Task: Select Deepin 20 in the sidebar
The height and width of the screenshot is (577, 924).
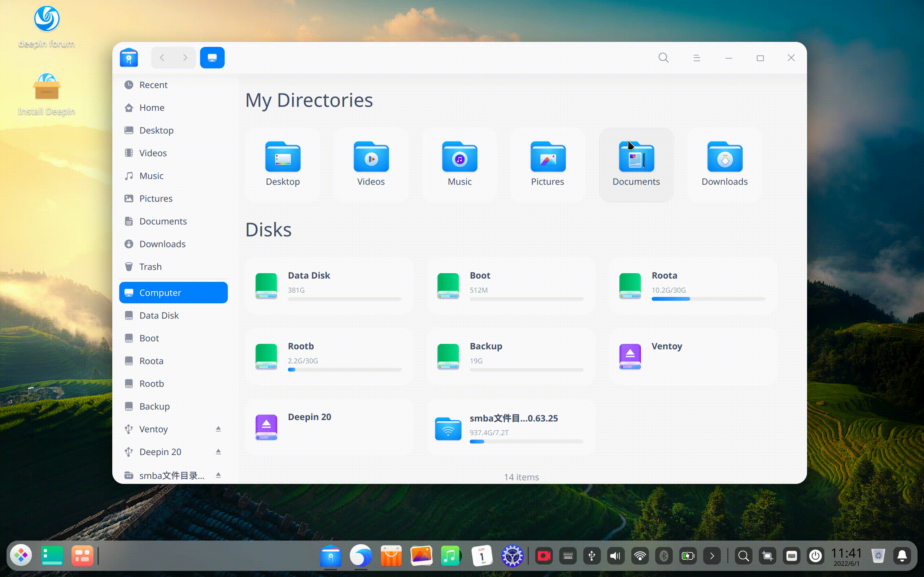Action: pos(173,452)
